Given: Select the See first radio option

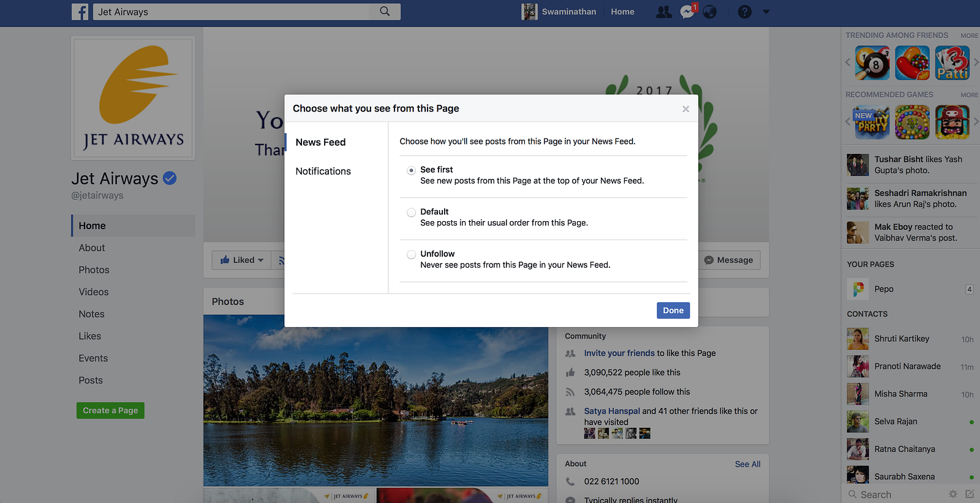Looking at the screenshot, I should pos(412,170).
